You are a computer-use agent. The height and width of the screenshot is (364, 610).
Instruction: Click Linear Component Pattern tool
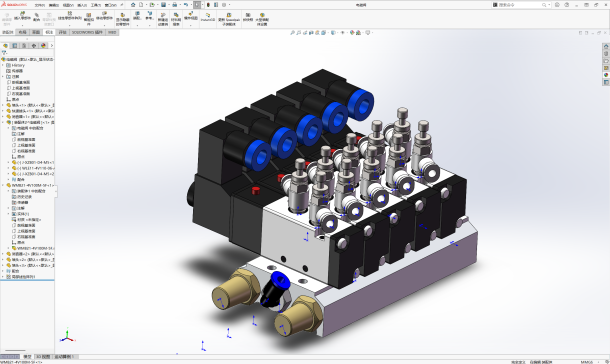pyautogui.click(x=70, y=16)
